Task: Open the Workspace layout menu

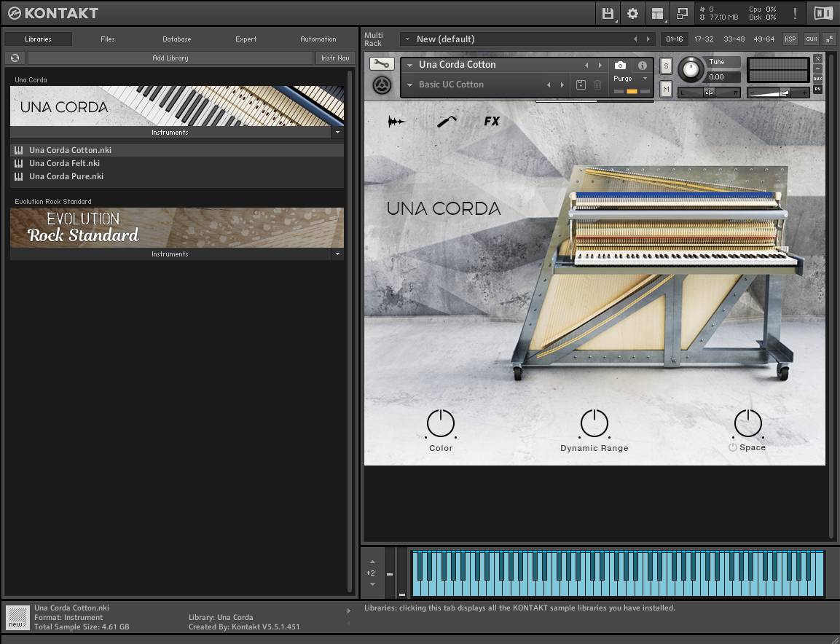Action: (657, 13)
